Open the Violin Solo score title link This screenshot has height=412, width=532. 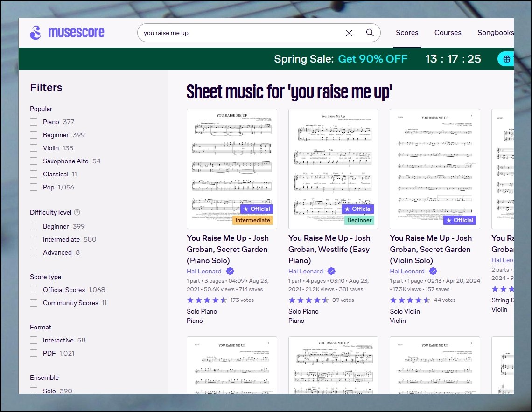pos(431,249)
